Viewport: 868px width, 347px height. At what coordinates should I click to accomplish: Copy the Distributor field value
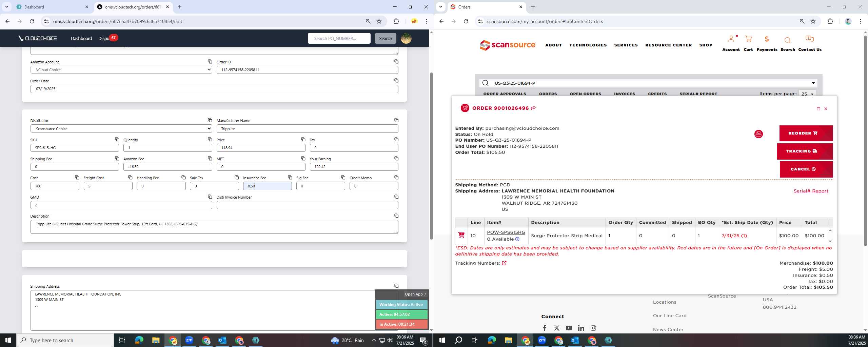210,120
